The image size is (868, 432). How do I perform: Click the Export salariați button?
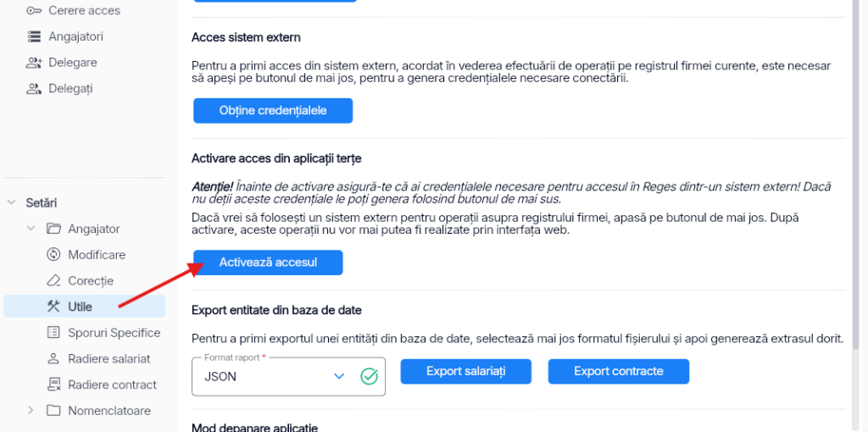click(x=466, y=371)
